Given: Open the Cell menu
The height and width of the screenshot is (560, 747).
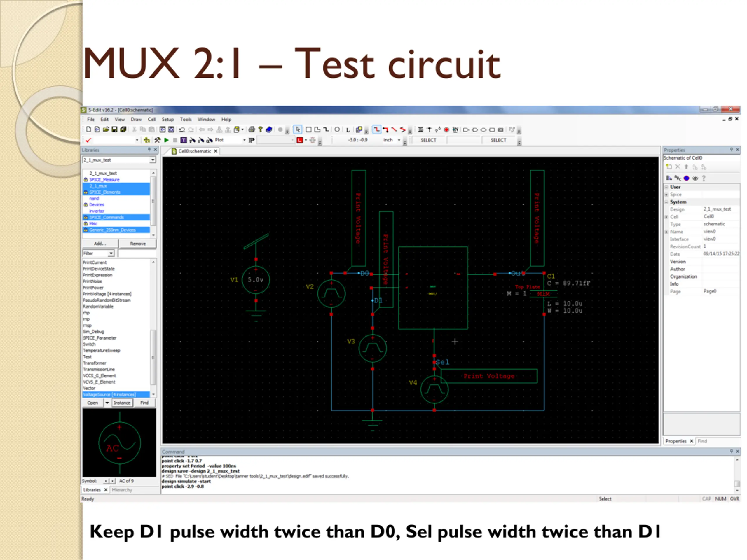Looking at the screenshot, I should (152, 120).
